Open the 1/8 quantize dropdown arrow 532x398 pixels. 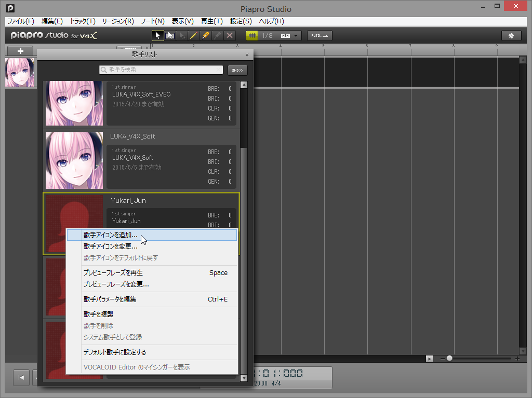pyautogui.click(x=296, y=36)
